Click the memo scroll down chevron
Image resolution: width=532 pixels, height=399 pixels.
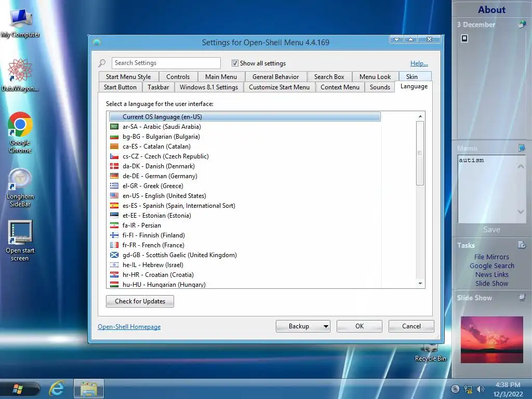pos(521,212)
